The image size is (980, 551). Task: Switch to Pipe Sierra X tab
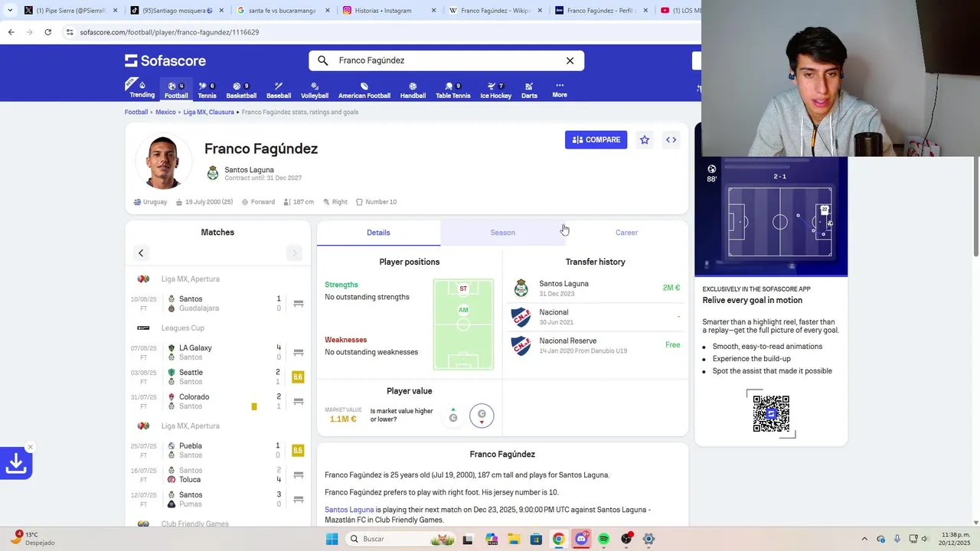click(x=70, y=11)
